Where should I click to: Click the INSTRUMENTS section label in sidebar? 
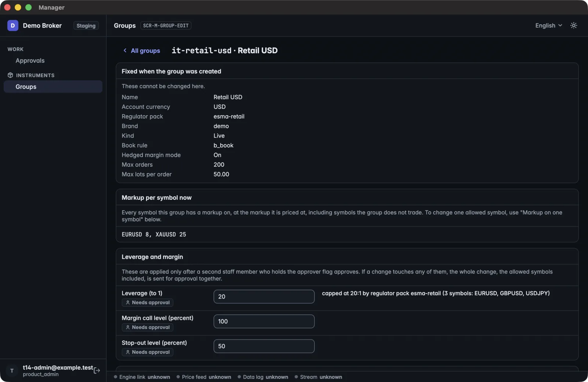(35, 75)
